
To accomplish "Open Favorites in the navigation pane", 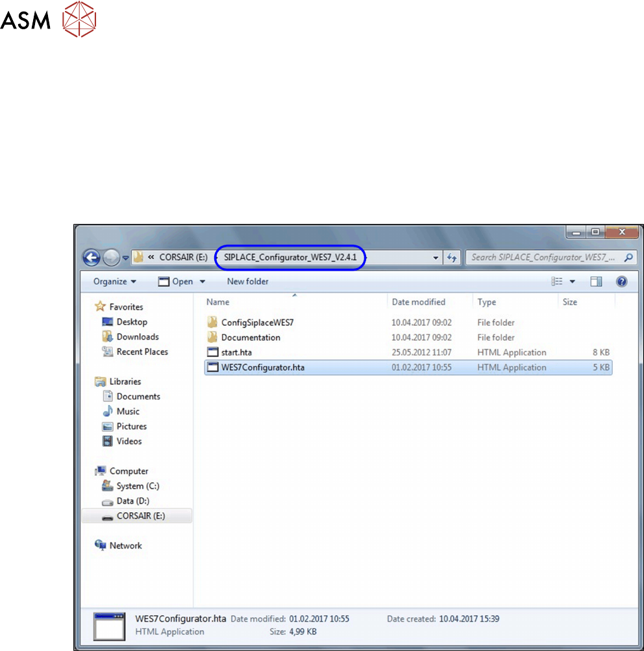I will (126, 307).
